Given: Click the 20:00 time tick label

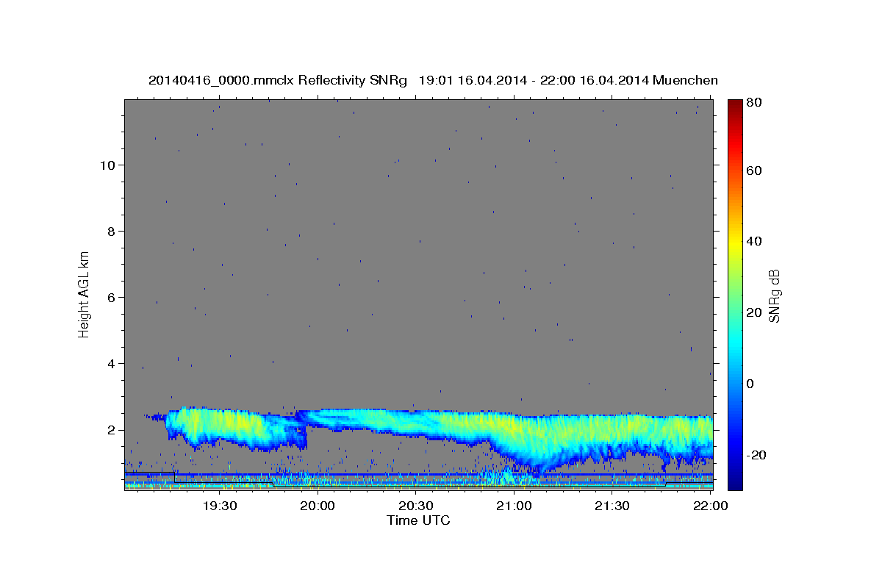Looking at the screenshot, I should coord(318,506).
